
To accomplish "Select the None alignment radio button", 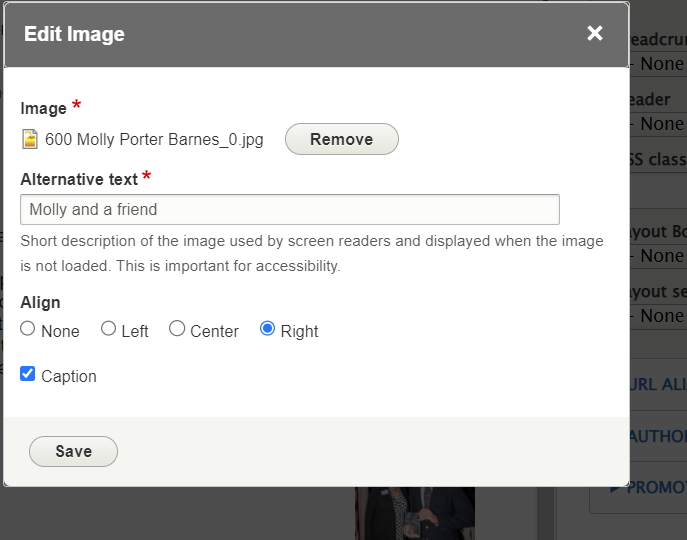I will coord(28,329).
